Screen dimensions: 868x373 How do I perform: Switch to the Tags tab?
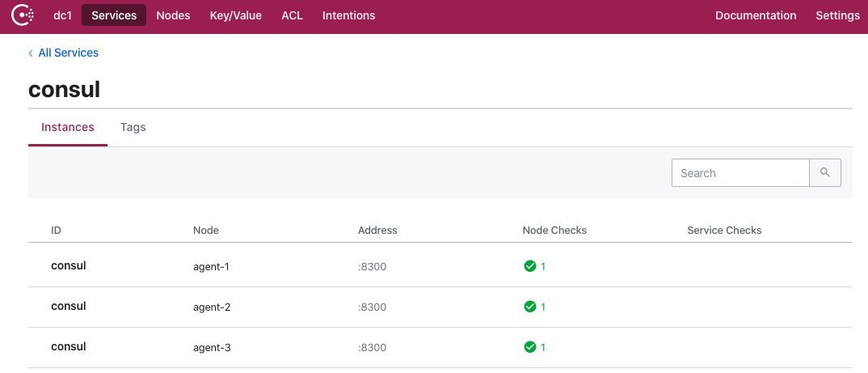(133, 127)
